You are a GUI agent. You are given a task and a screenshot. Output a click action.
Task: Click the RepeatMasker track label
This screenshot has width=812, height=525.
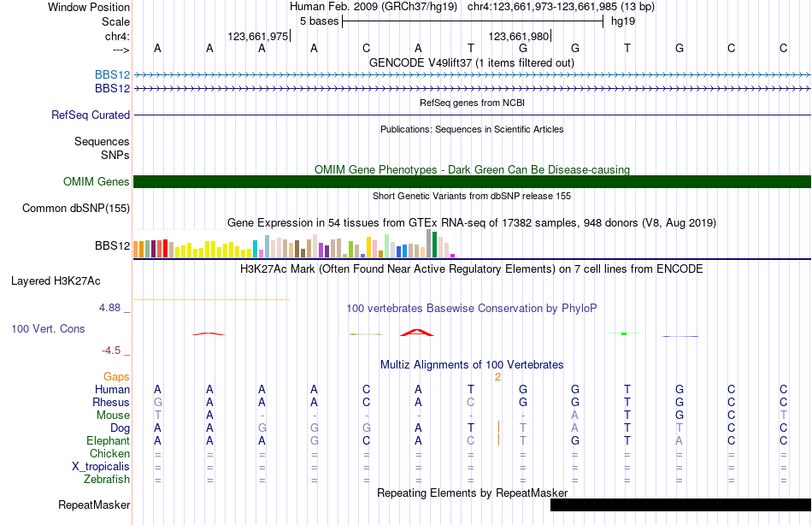tap(94, 505)
